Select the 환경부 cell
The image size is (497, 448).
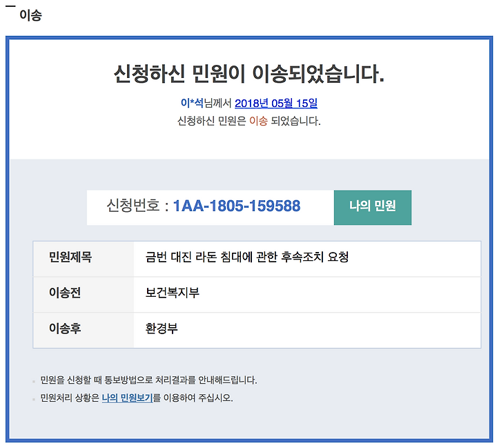coord(307,330)
